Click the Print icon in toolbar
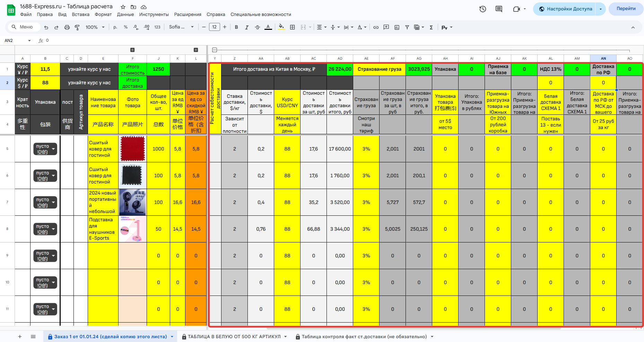 click(x=67, y=27)
